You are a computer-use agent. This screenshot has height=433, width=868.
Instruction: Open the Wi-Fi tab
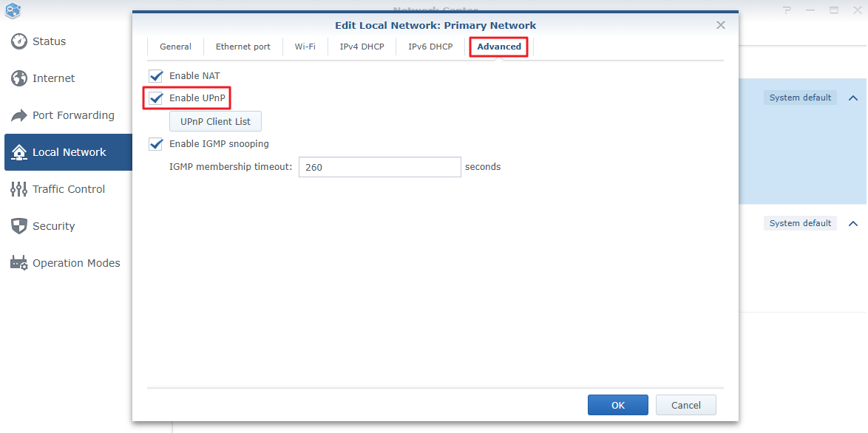tap(305, 47)
